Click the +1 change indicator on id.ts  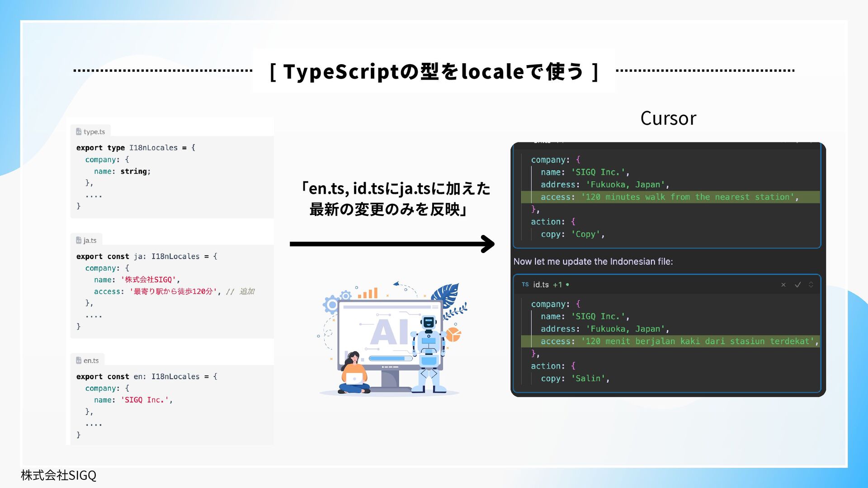557,285
